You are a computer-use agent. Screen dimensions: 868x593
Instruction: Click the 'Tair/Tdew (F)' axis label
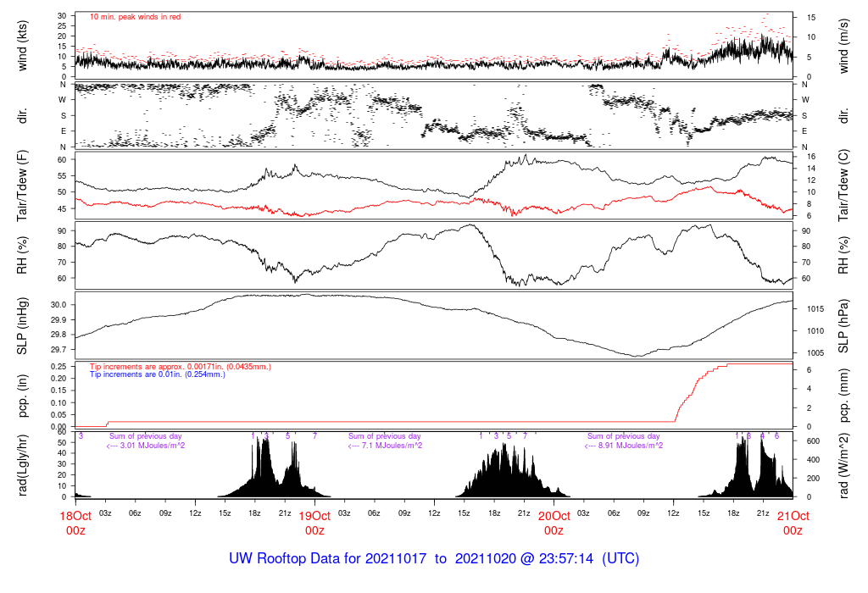[22, 186]
